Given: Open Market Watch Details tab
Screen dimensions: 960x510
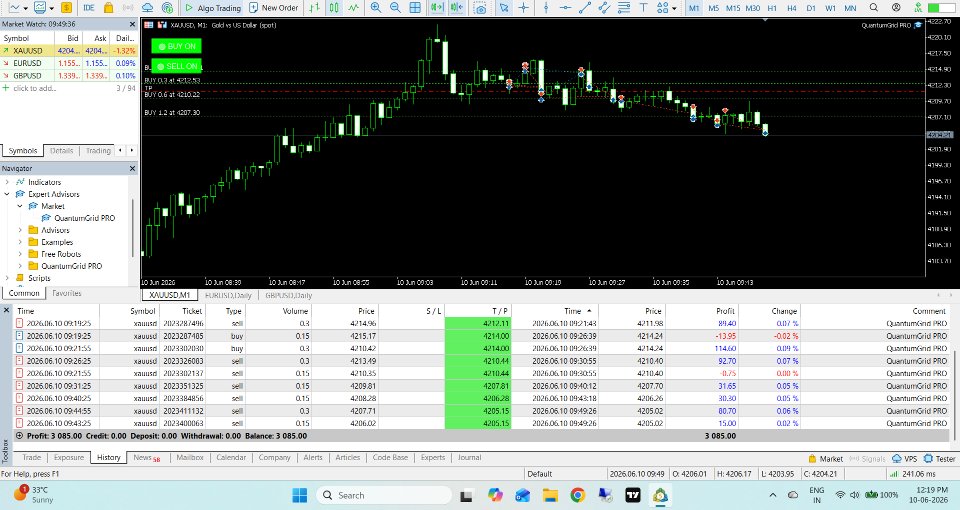Looking at the screenshot, I should click(x=61, y=151).
